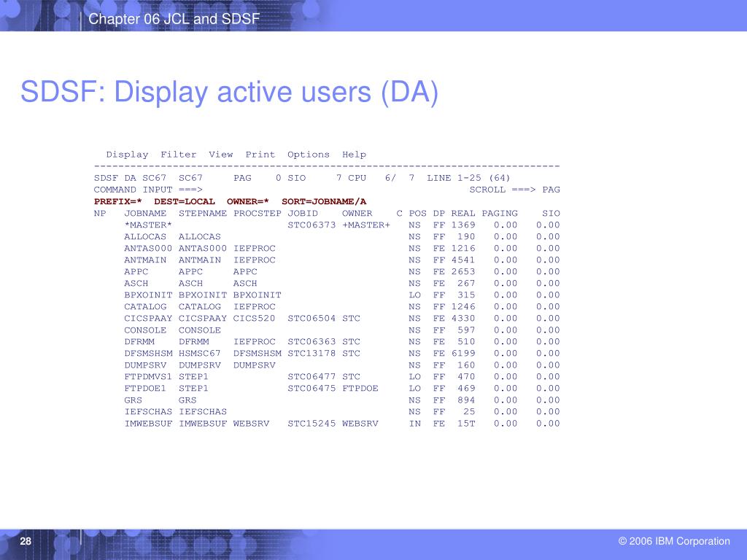Click the slide title heading
747x560 pixels.
(229, 91)
